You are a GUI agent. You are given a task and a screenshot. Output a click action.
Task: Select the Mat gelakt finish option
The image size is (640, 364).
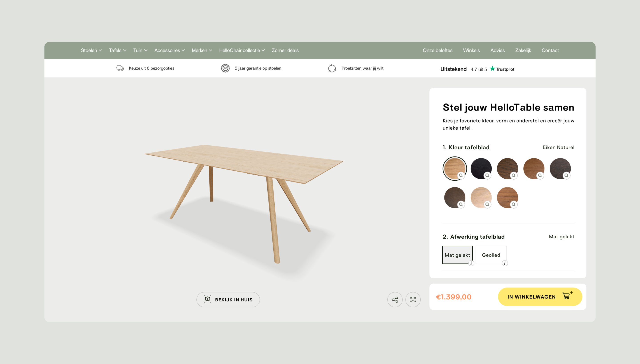(457, 255)
